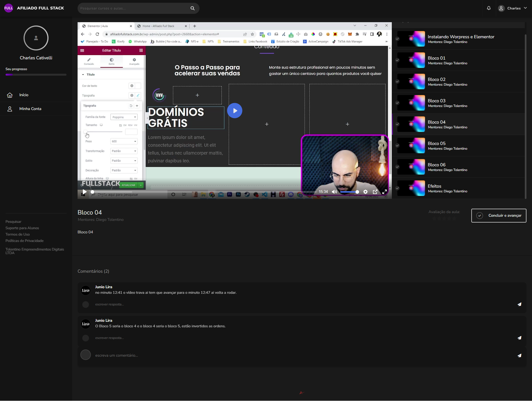Open video in external window

(375, 192)
